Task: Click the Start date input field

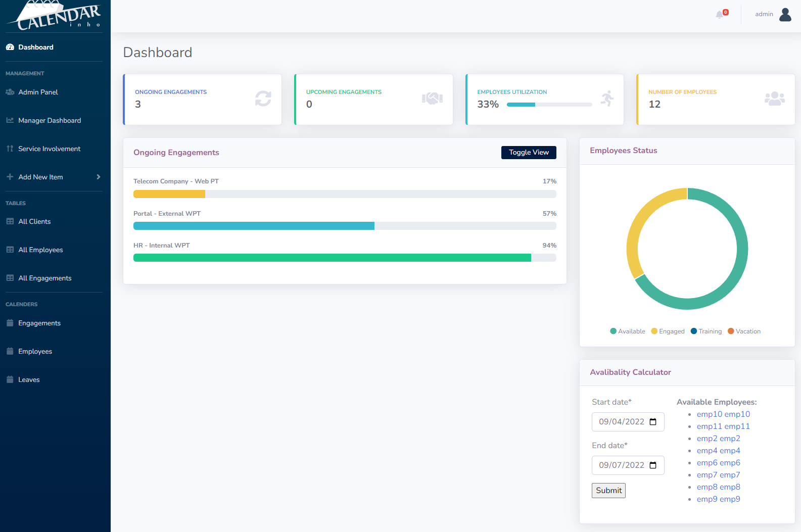Action: click(628, 422)
